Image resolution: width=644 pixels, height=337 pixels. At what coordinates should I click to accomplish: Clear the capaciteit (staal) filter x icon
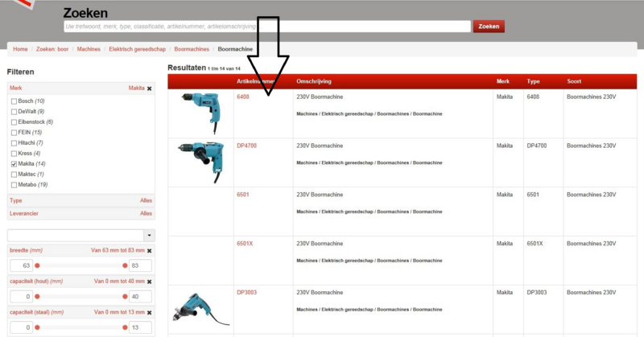coord(150,312)
